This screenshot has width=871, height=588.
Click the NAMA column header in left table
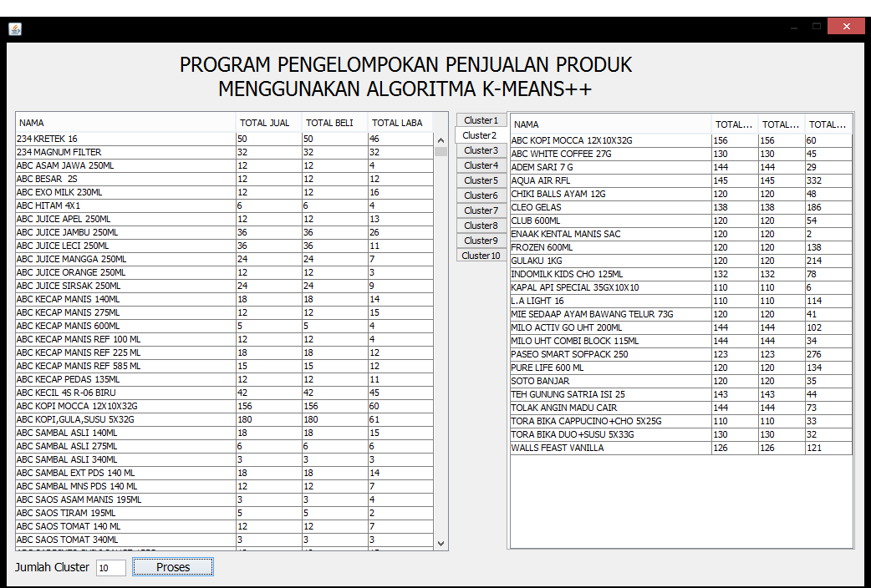click(125, 123)
